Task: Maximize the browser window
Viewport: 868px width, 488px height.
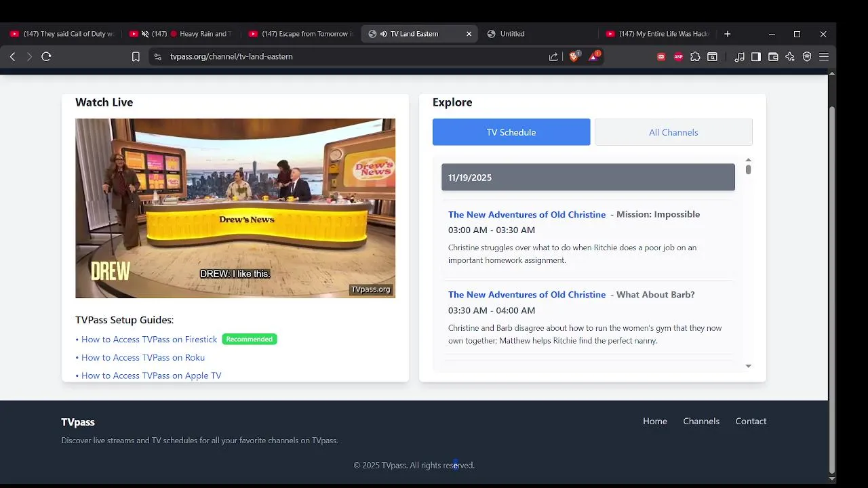Action: tap(797, 34)
